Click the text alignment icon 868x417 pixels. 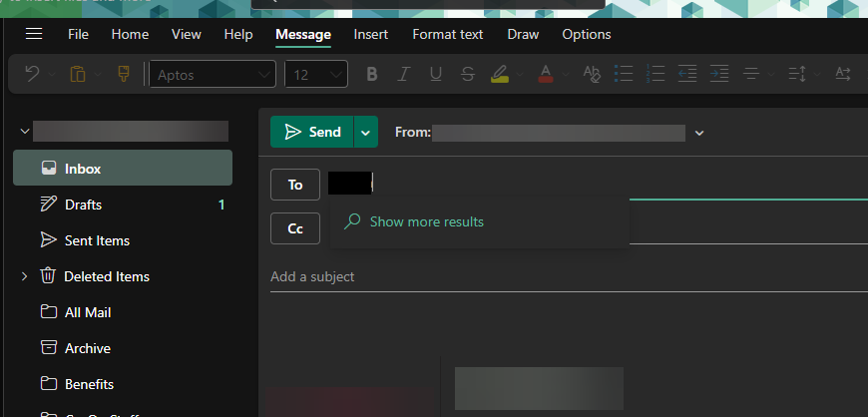[751, 74]
